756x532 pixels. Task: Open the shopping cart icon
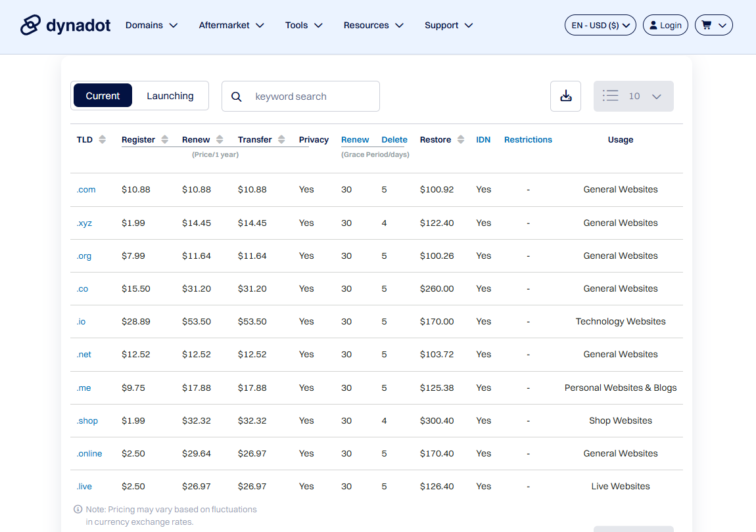(x=706, y=25)
